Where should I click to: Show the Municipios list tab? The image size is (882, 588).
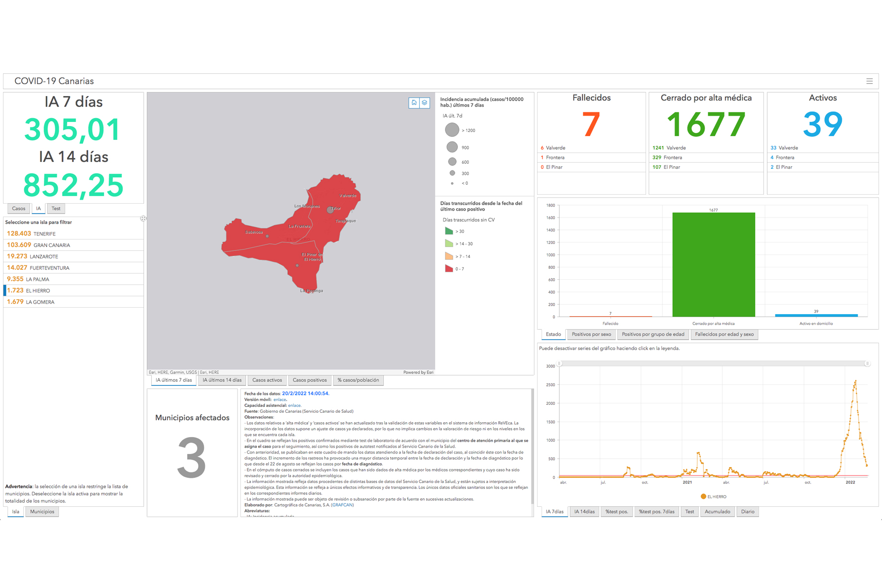click(x=42, y=511)
